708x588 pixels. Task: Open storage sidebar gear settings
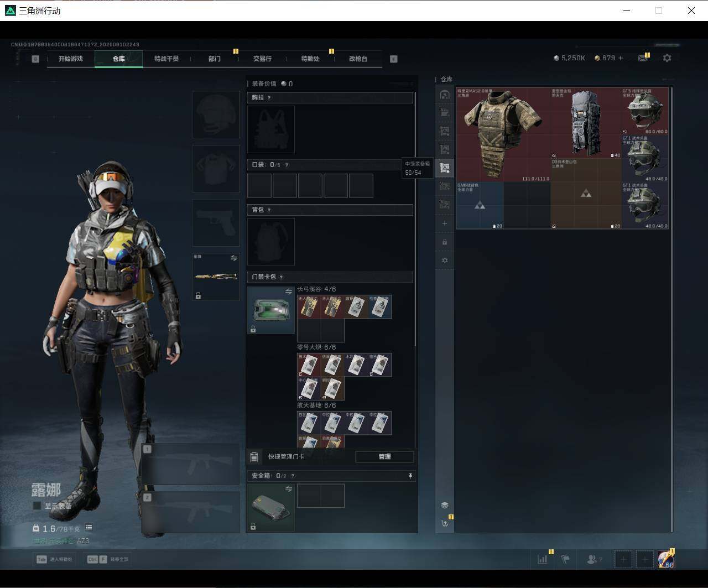(x=445, y=261)
